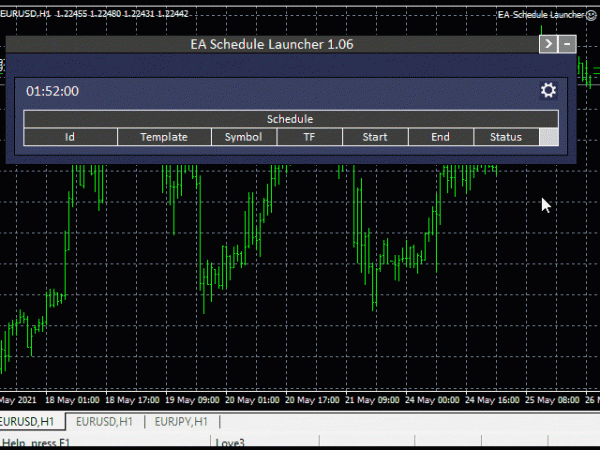Click the End column header
This screenshot has height=450, width=600.
point(440,137)
